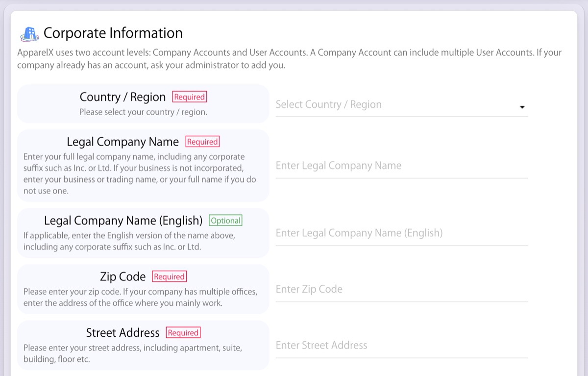This screenshot has width=588, height=376.
Task: Click the 'ApparelX uses two account levels' paragraph
Action: 289,59
